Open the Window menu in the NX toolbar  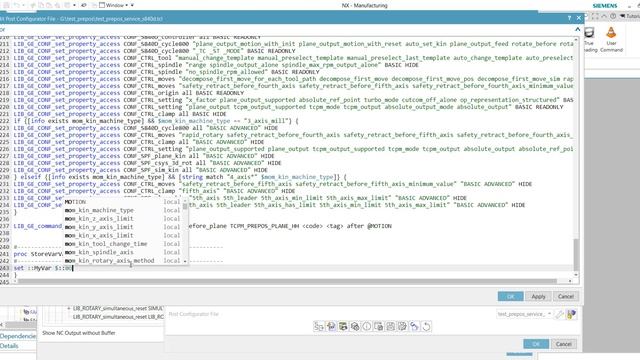pyautogui.click(x=113, y=5)
